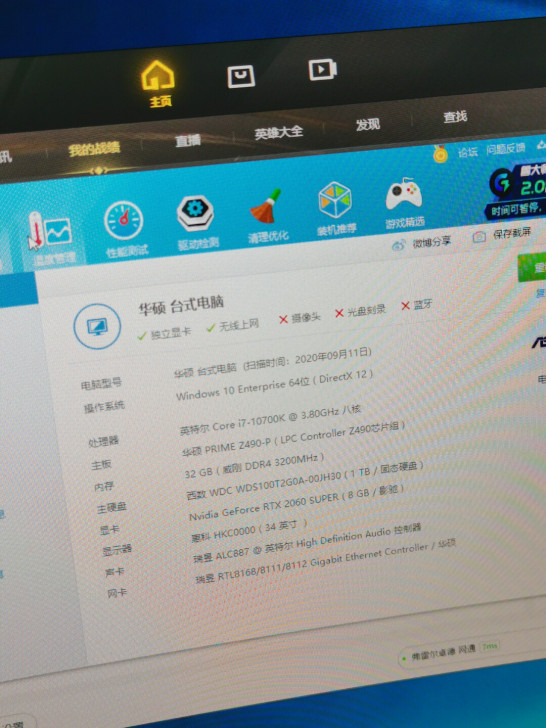Click the 内存 row label

pos(104,487)
